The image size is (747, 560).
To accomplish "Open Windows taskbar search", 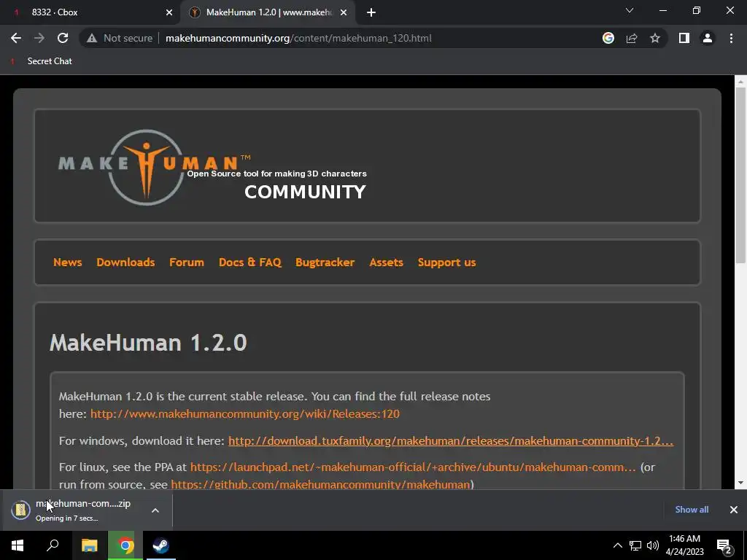I will (53, 545).
